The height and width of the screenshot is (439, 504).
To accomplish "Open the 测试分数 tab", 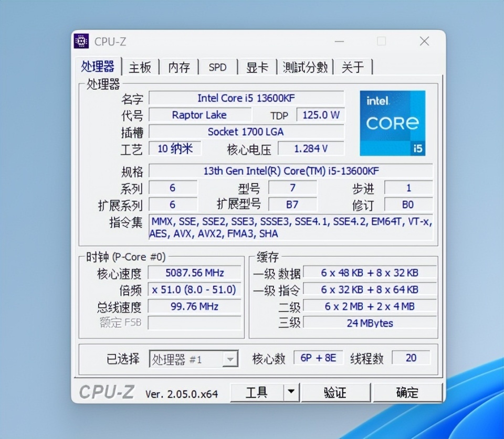I will tap(305, 67).
